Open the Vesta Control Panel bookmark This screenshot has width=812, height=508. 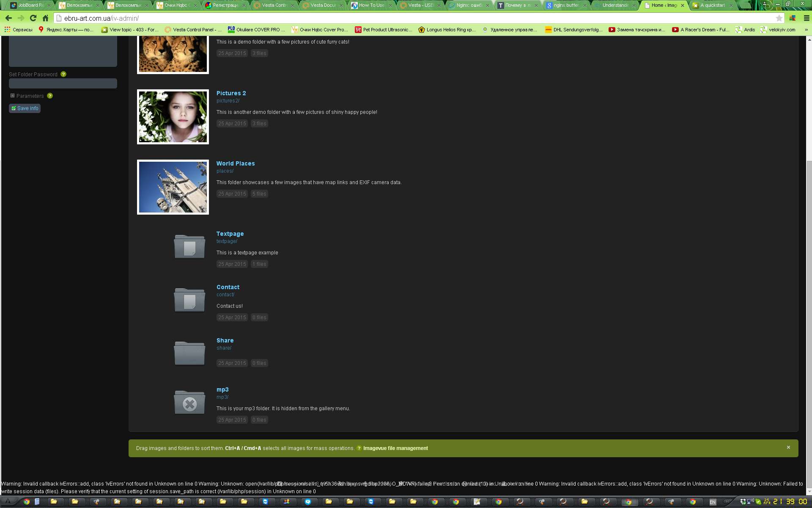[193, 30]
